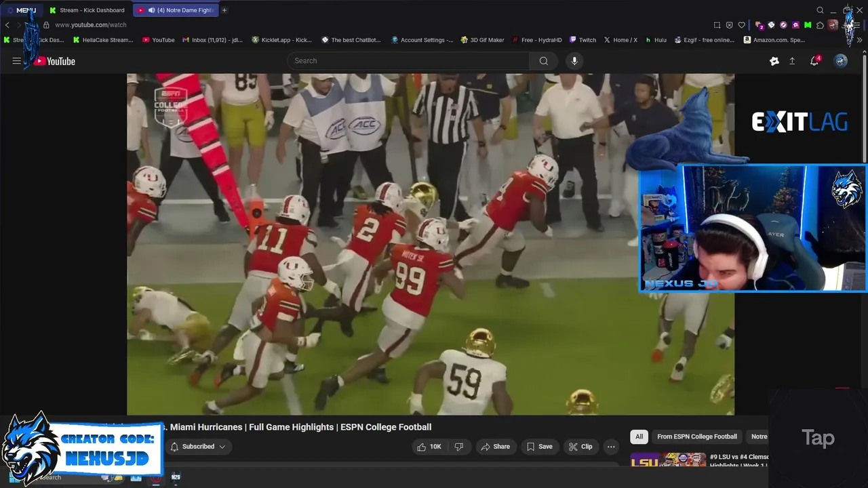The width and height of the screenshot is (868, 488).
Task: Click the YouTube search magnifier button
Action: pyautogui.click(x=543, y=61)
